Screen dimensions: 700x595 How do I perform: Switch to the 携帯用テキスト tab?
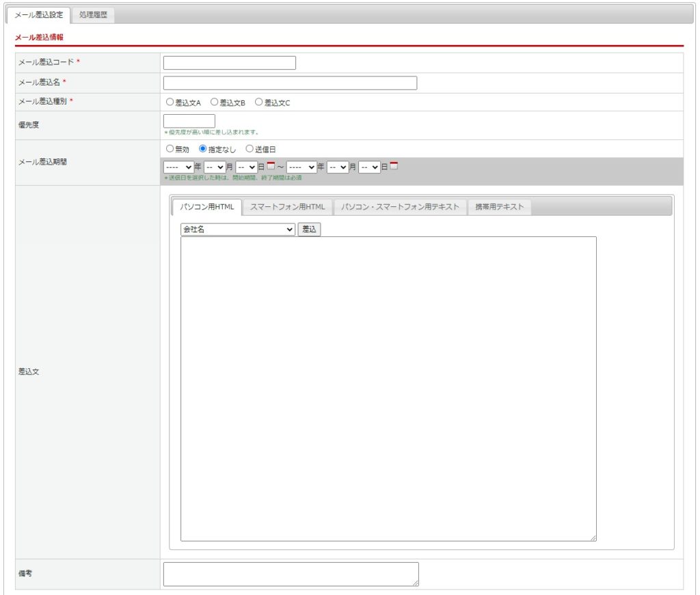(x=500, y=207)
